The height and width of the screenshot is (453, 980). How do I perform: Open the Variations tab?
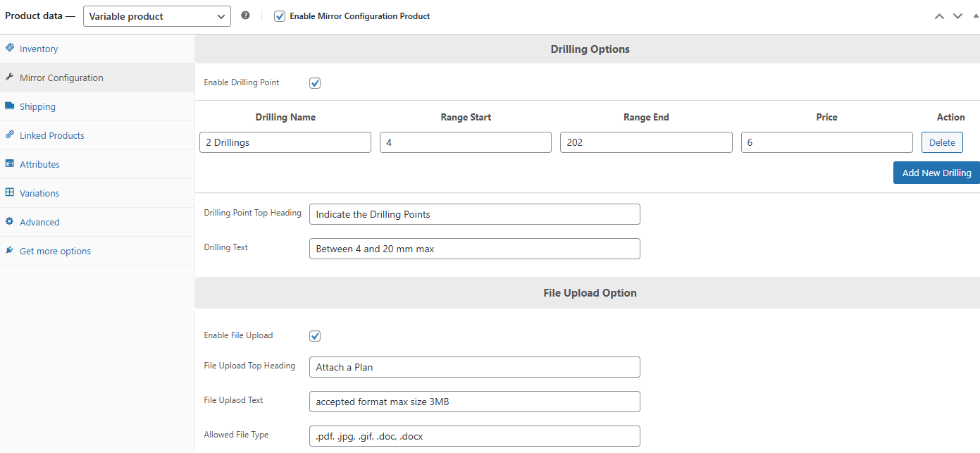[97, 193]
